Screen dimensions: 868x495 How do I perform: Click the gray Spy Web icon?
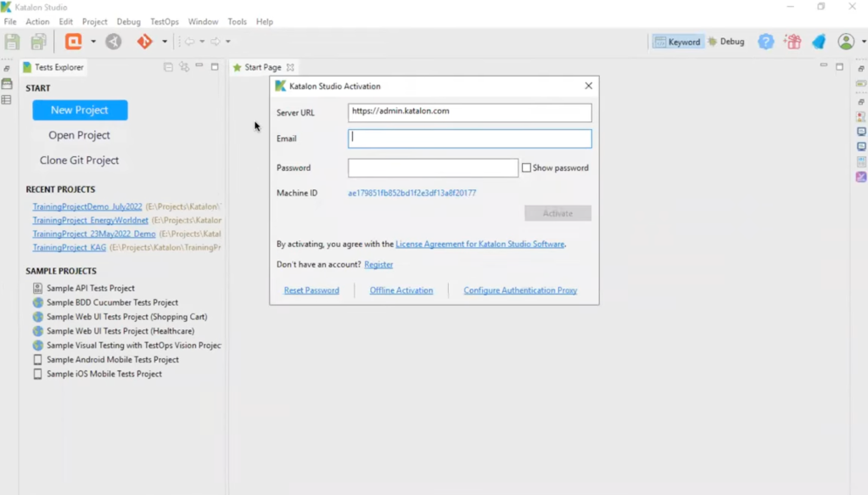114,42
